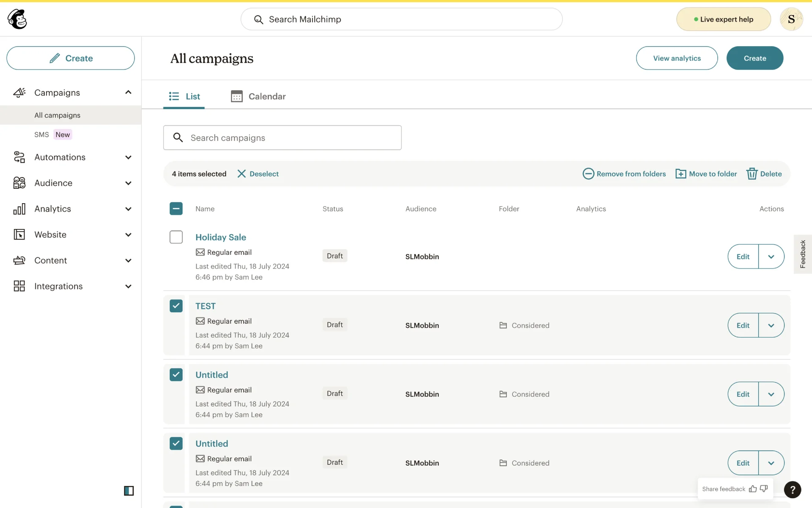Viewport: 812px width, 508px height.
Task: Expand the Automations sidebar section
Action: click(x=128, y=157)
